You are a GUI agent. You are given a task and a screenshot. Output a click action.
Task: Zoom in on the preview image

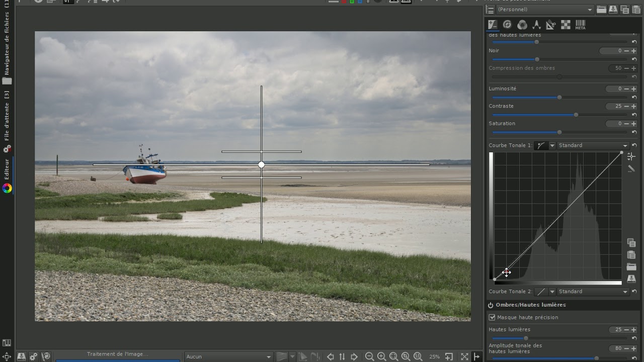(381, 356)
